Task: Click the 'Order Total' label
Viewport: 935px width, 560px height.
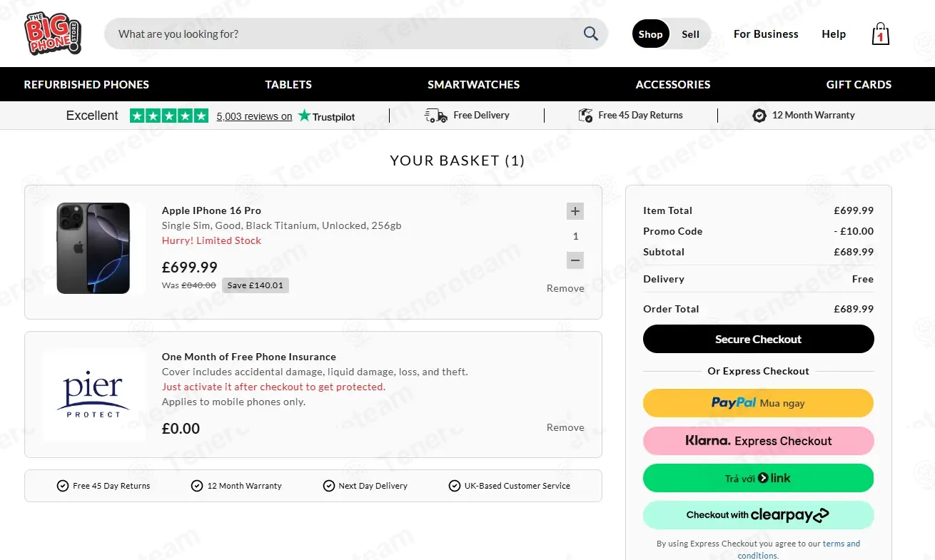Action: click(671, 309)
